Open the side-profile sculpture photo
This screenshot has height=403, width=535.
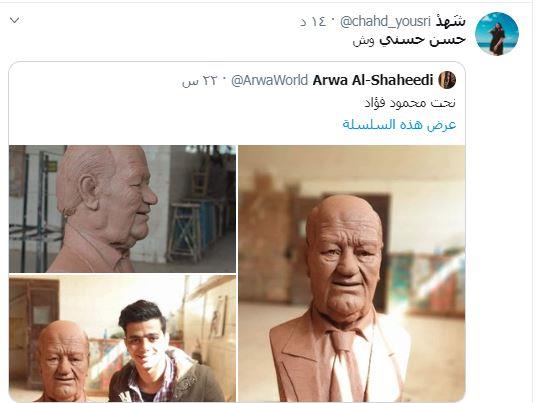point(122,209)
